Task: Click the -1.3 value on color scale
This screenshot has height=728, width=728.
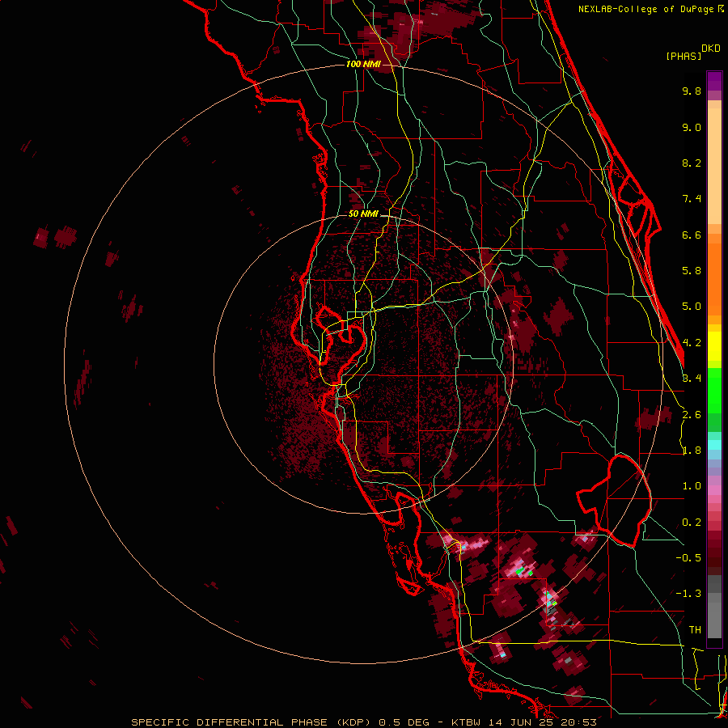Action: 688,594
